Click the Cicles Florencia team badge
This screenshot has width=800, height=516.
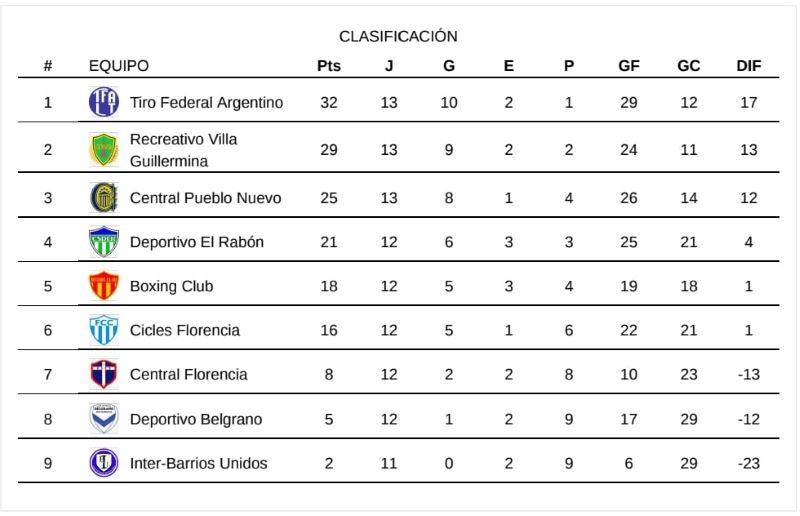(103, 330)
